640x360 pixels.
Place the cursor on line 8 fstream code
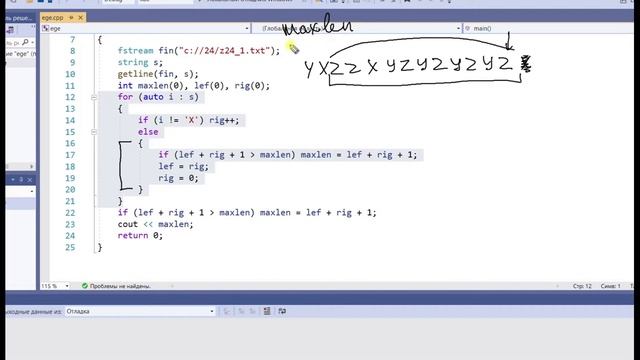tap(199, 51)
